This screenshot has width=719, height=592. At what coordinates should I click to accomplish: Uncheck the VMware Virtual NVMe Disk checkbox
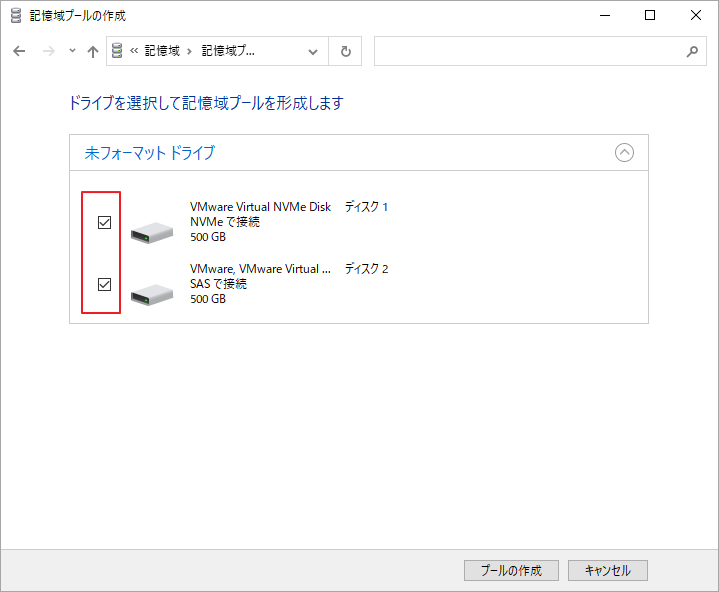(x=104, y=223)
